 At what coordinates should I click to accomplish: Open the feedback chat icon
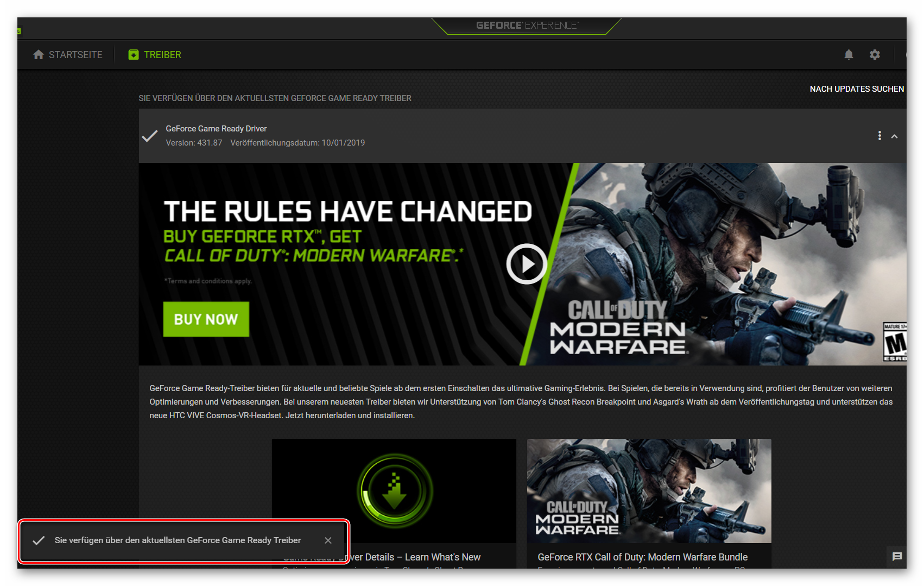tap(897, 557)
